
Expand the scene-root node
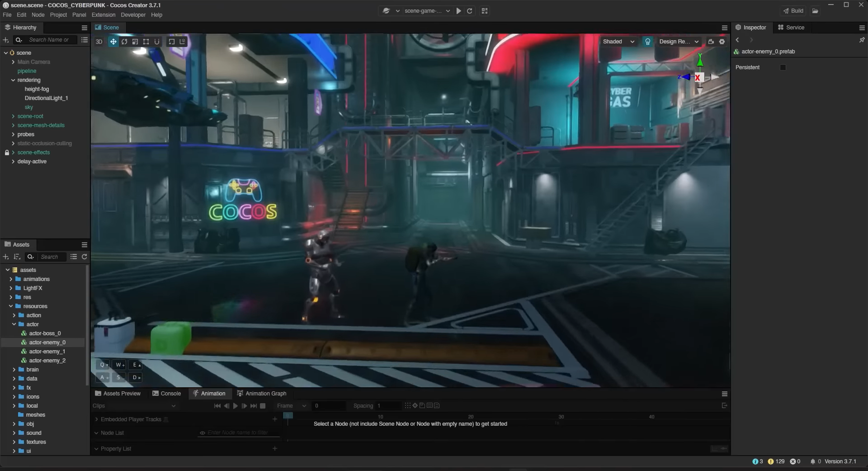point(13,116)
